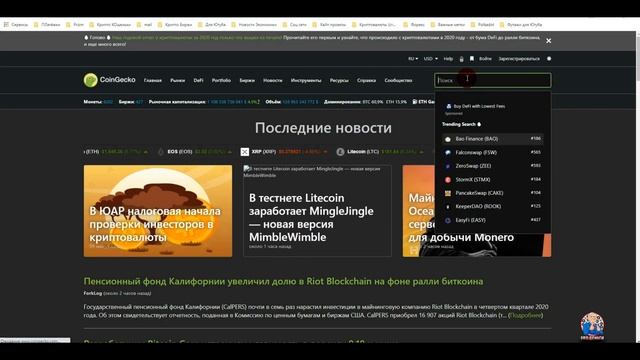The image size is (640, 360).
Task: Open the DeFi menu item
Action: click(x=198, y=80)
